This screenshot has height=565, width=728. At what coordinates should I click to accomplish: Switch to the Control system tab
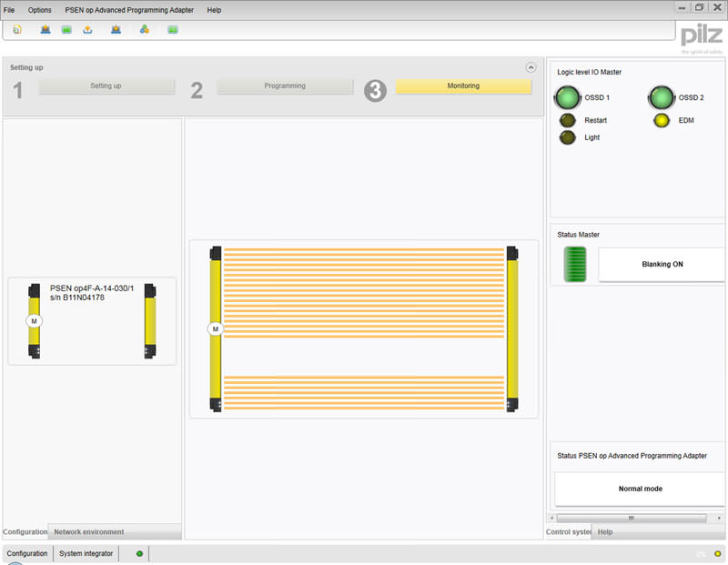569,532
